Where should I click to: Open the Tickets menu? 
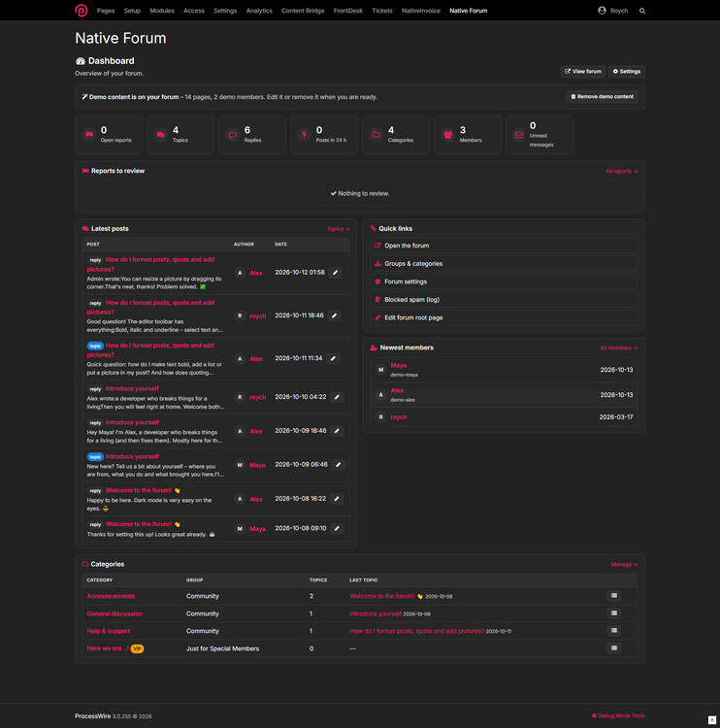382,11
